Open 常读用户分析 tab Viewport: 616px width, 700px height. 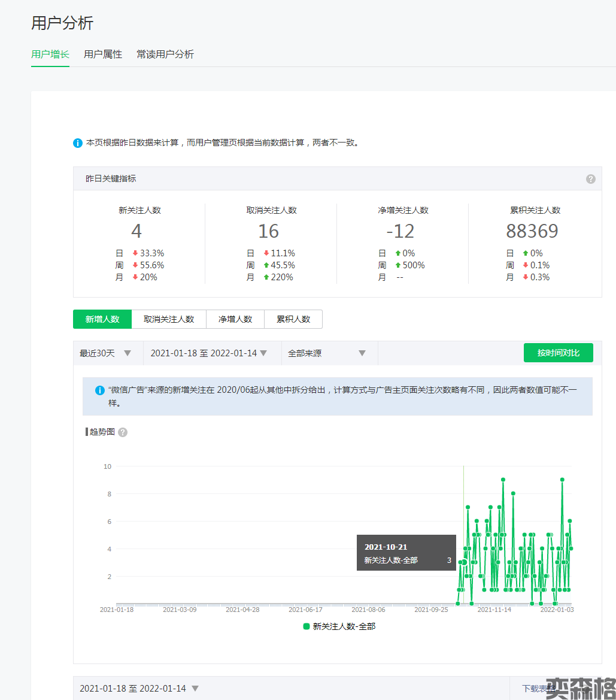[x=165, y=54]
